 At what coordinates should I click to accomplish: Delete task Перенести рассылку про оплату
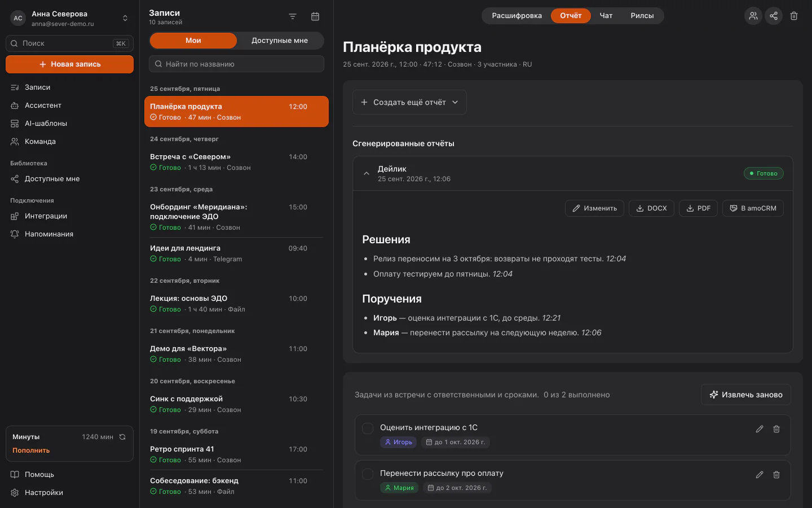click(776, 475)
